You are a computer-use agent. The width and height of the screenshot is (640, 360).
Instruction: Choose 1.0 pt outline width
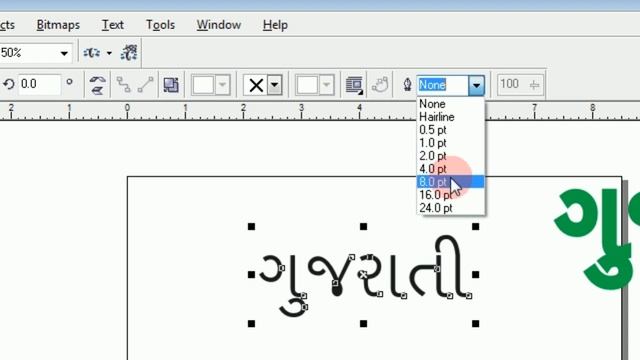coord(451,143)
